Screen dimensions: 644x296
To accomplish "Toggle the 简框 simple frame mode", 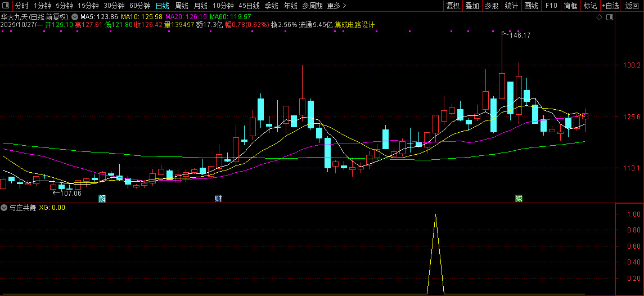I will [x=570, y=6].
